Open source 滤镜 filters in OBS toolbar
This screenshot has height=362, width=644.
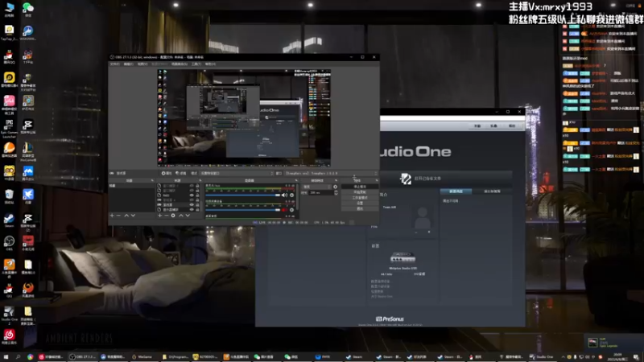pyautogui.click(x=181, y=173)
